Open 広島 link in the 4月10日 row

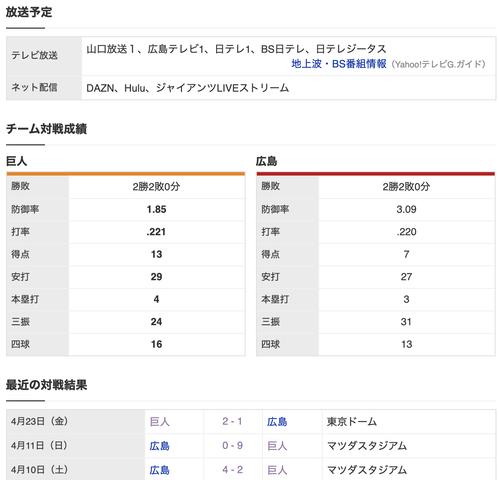click(x=160, y=470)
